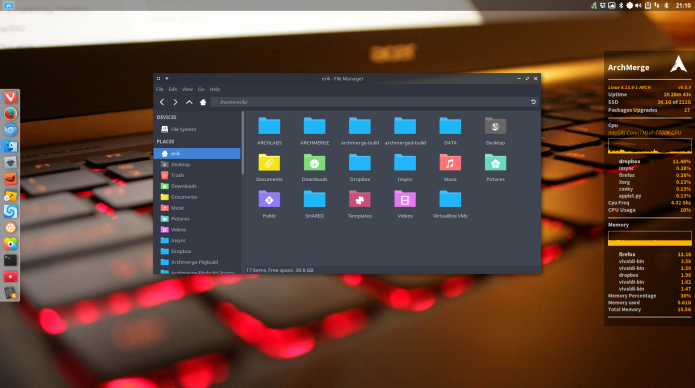Click the window pin icon in titlebar
The width and height of the screenshot is (695, 388).
pyautogui.click(x=167, y=78)
